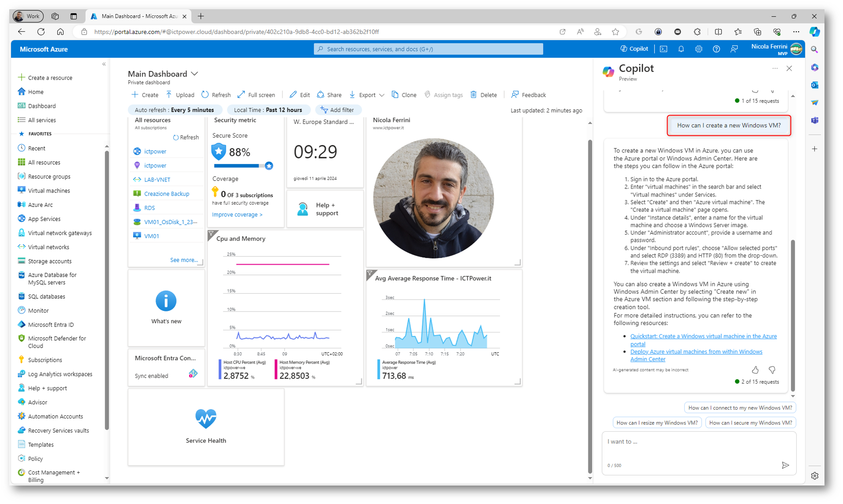Select the How can I resize my Windows VM suggestion
This screenshot has height=504, width=843.
(x=657, y=422)
